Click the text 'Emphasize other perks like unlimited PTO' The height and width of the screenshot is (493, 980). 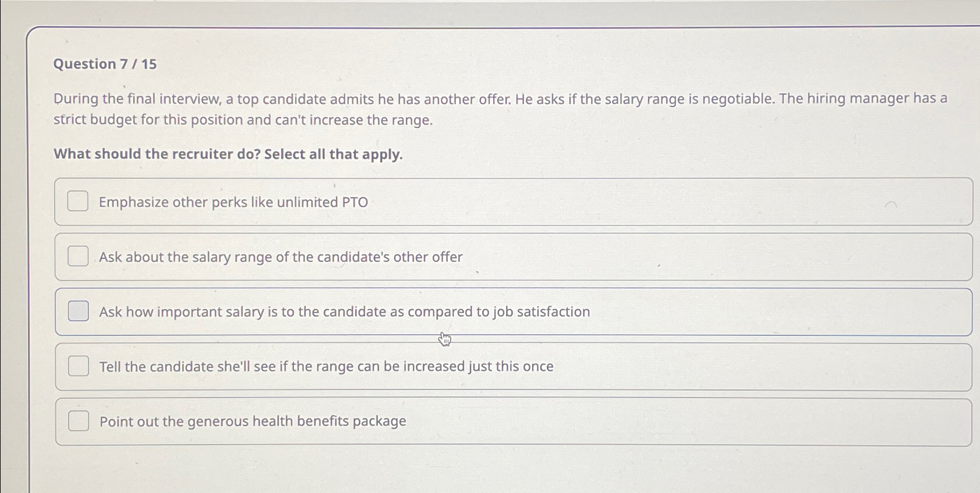click(x=233, y=202)
